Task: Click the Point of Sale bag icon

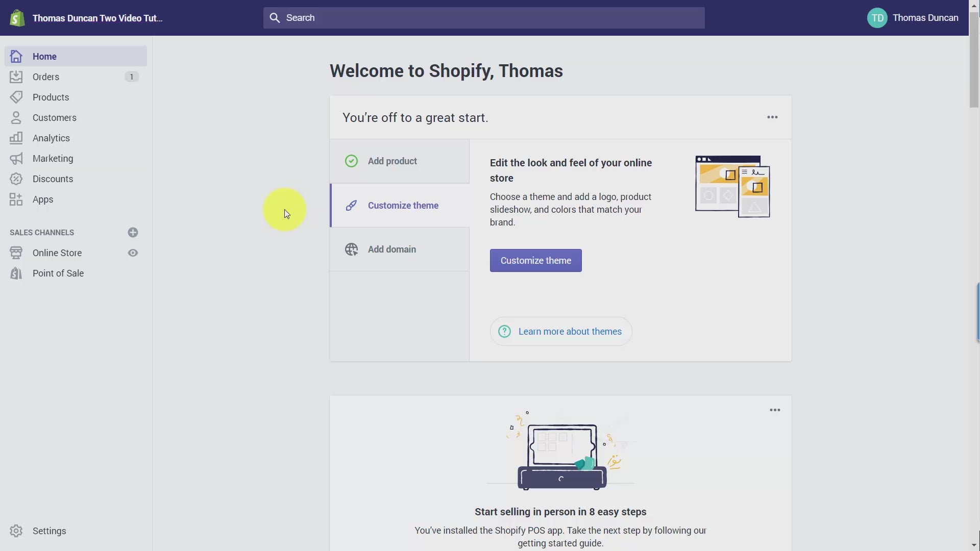Action: point(16,273)
